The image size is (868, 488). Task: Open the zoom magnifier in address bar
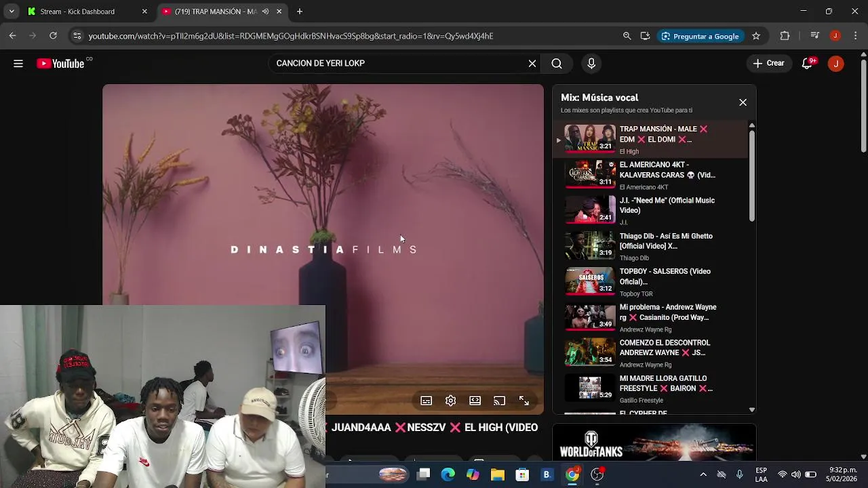(627, 36)
